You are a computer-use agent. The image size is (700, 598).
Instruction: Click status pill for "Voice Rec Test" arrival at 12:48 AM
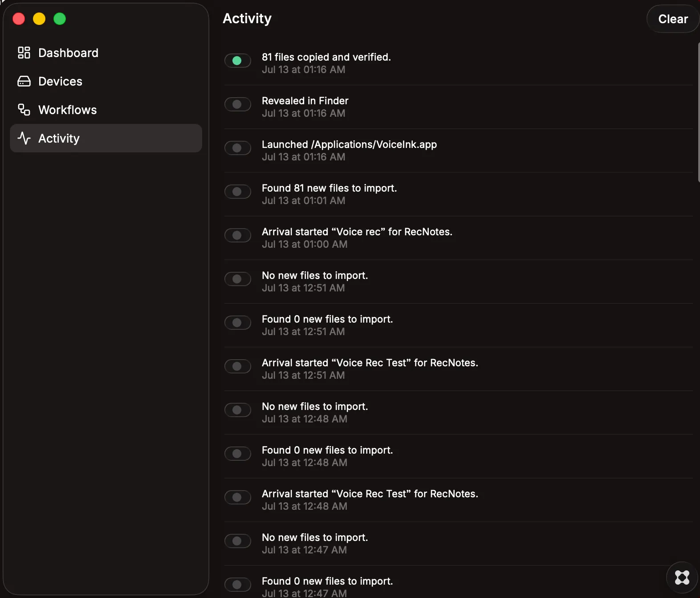(237, 497)
